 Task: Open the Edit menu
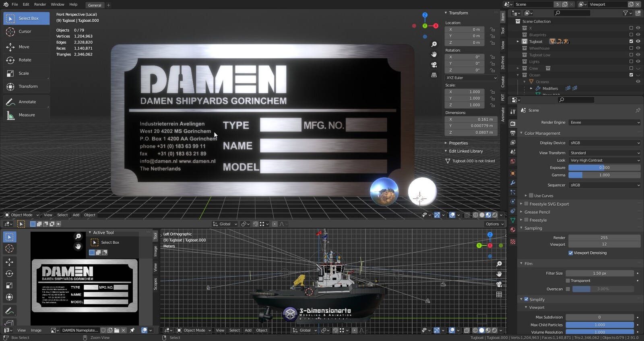26,4
